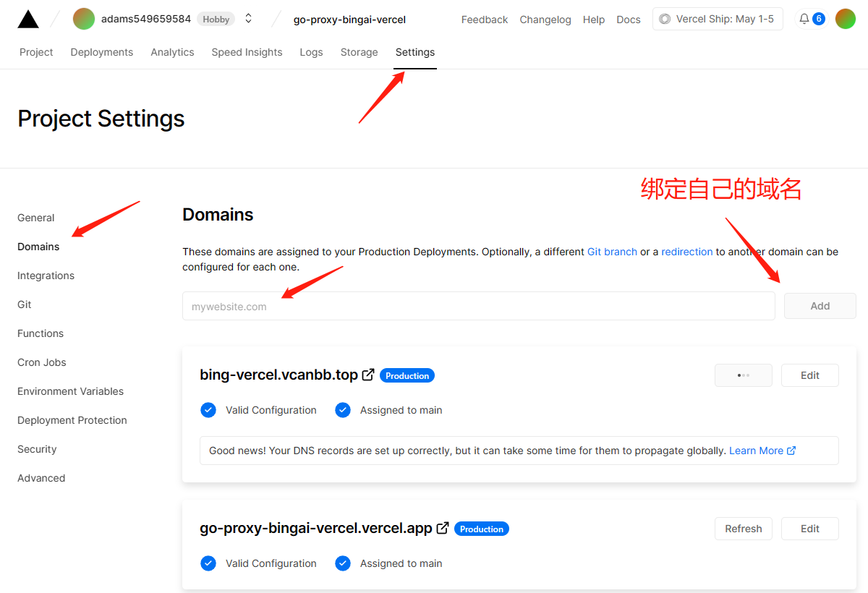Open the Docs link in the header
Viewport: 868px width, 593px height.
[629, 20]
